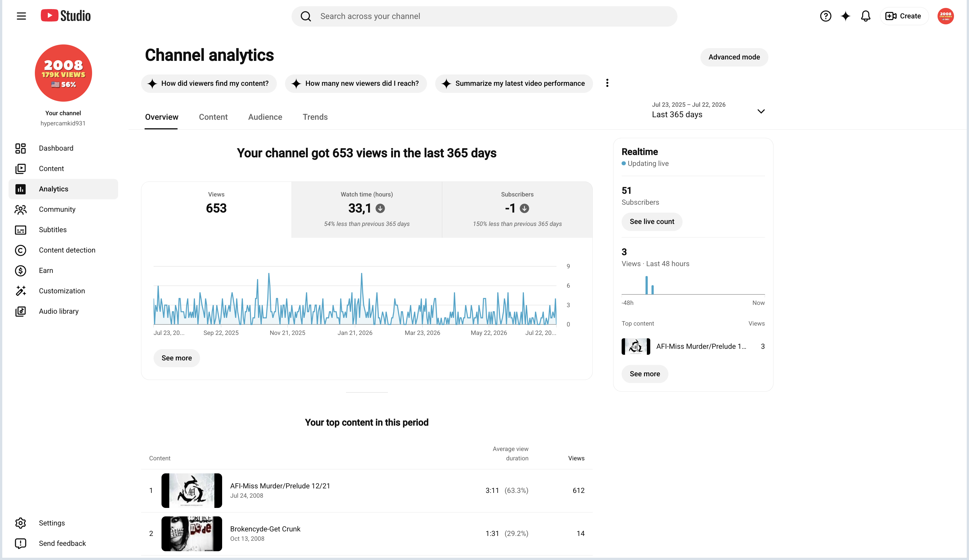Image resolution: width=969 pixels, height=560 pixels.
Task: Click the Content sidebar icon
Action: (20, 169)
